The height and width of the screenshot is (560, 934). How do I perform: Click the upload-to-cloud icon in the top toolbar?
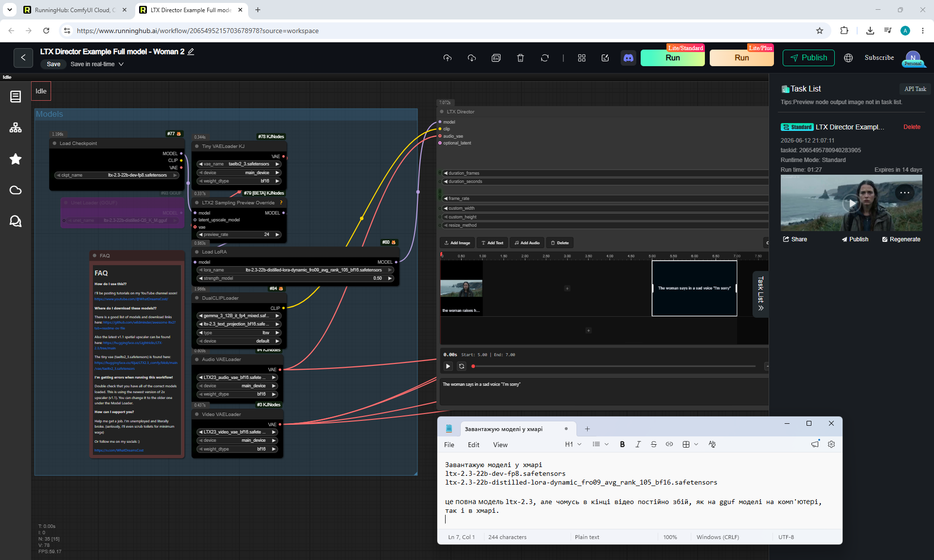[x=448, y=58]
